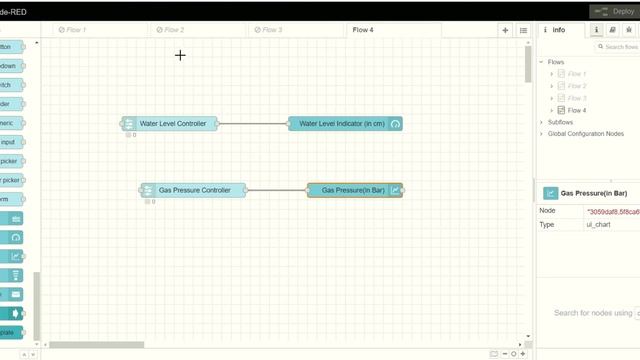Click output port of Gas Pressure Controller
The height and width of the screenshot is (360, 640).
click(246, 190)
